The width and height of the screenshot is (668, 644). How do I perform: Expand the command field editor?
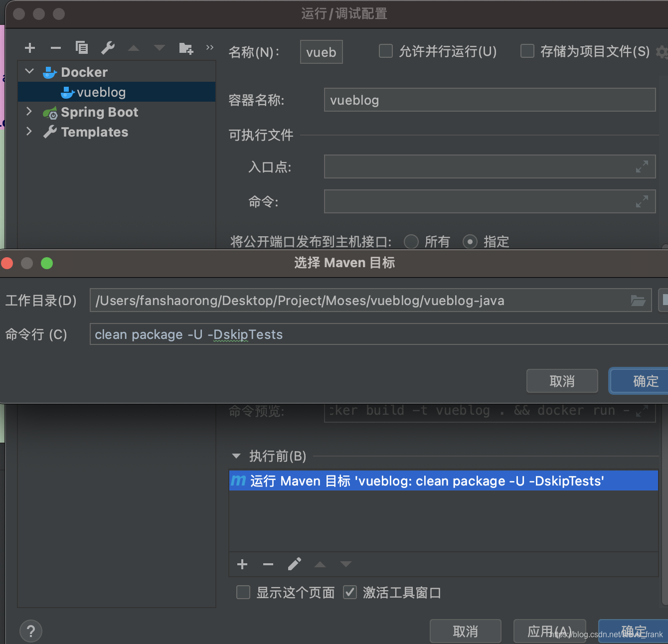click(x=642, y=201)
